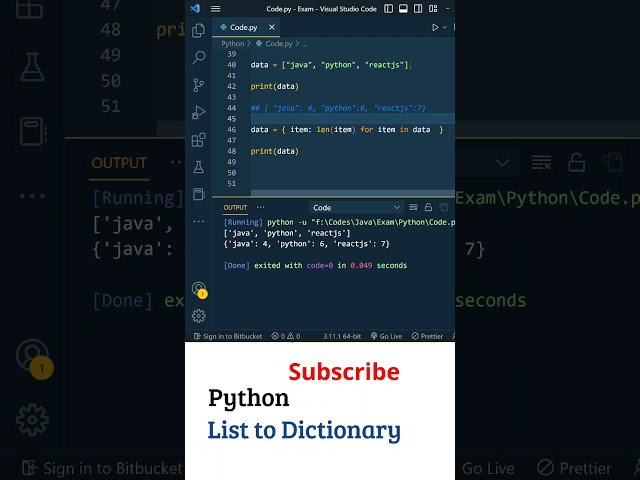Select Python folder in breadcrumb
The image size is (640, 480).
[233, 44]
